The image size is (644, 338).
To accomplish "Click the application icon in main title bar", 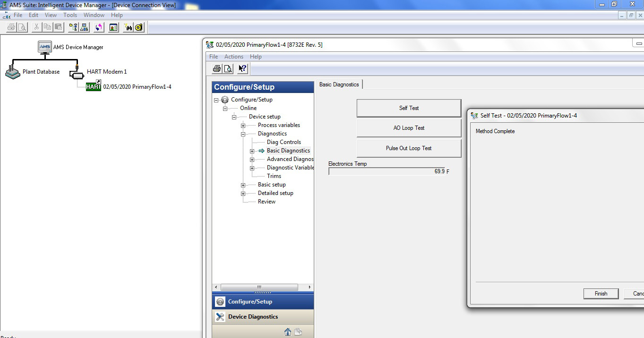I will coord(5,5).
